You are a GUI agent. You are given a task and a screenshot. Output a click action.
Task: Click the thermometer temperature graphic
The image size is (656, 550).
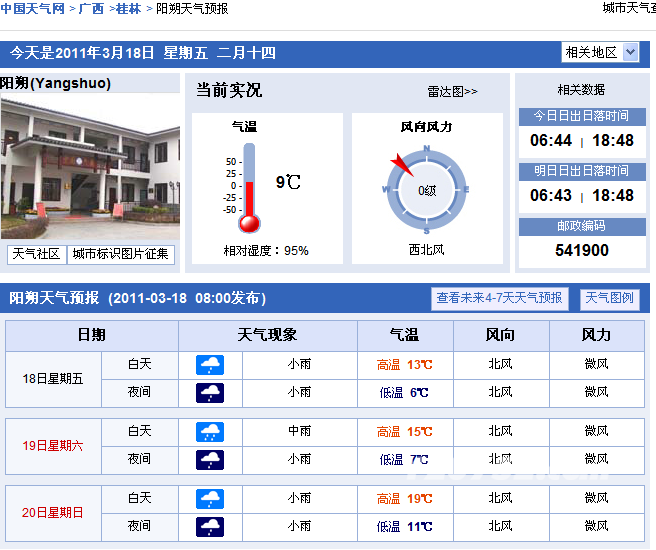pyautogui.click(x=250, y=188)
